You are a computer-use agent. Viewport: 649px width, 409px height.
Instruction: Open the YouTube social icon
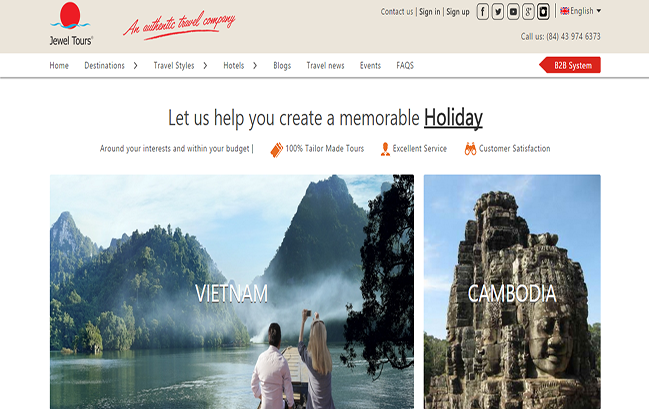(x=513, y=12)
